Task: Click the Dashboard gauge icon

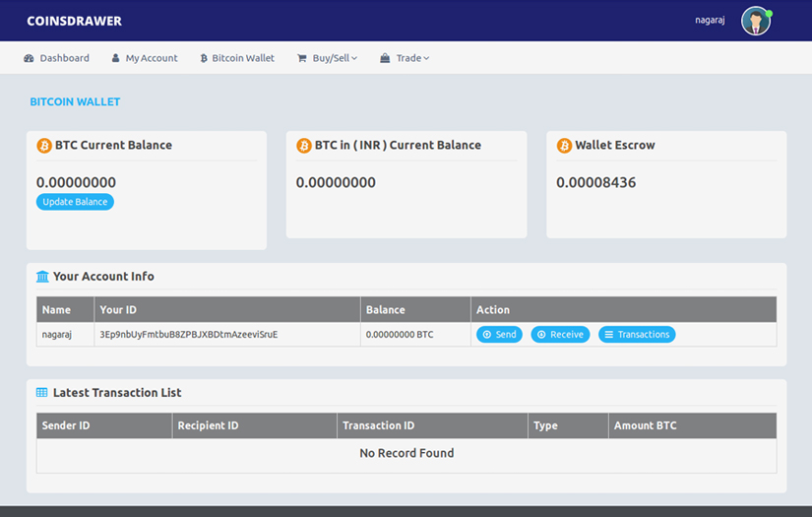Action: coord(29,58)
